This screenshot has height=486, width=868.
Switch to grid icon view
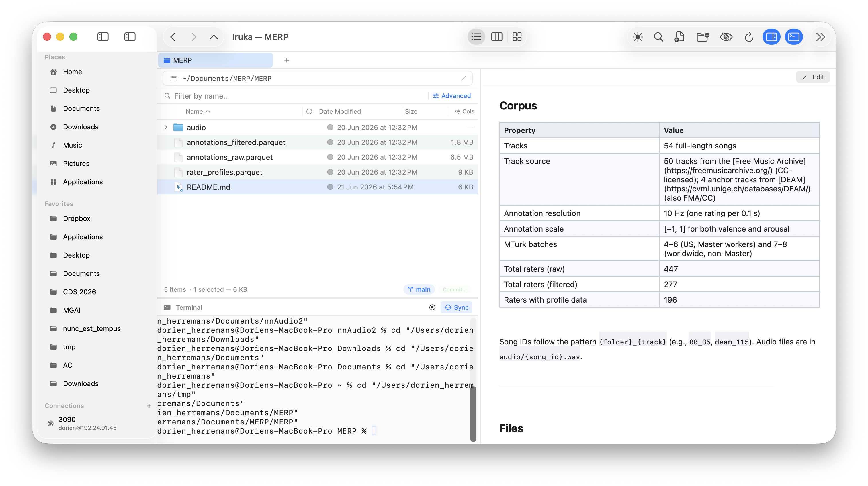[517, 37]
